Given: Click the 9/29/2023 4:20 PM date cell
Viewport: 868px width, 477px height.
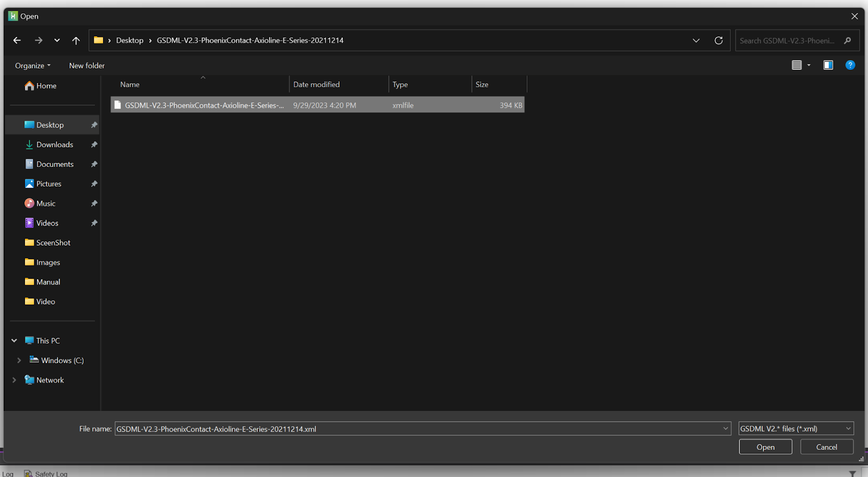Looking at the screenshot, I should (x=324, y=105).
